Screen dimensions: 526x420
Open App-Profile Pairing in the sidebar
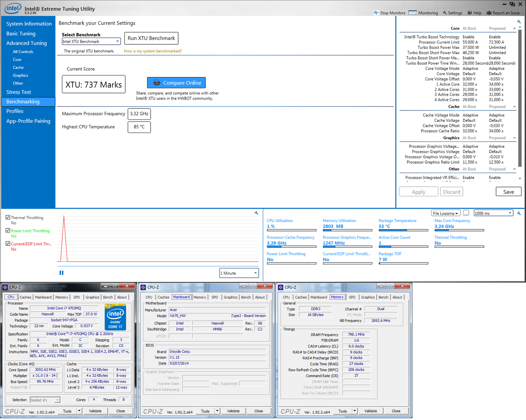[x=28, y=121]
